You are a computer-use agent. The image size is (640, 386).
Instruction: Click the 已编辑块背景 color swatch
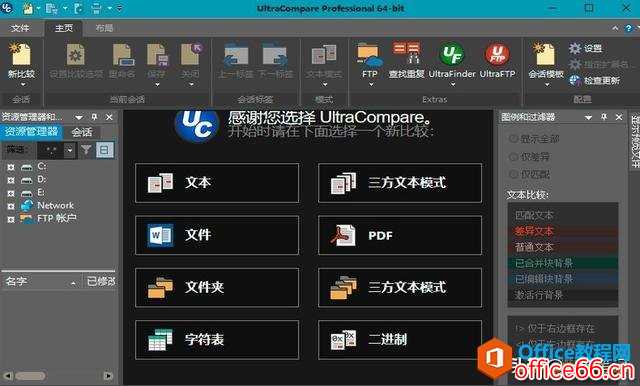pyautogui.click(x=563, y=279)
